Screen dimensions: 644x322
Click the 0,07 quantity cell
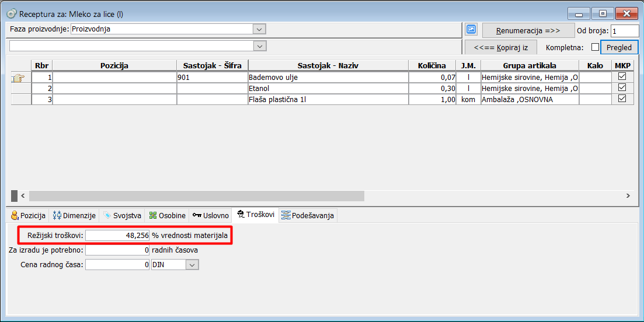432,77
